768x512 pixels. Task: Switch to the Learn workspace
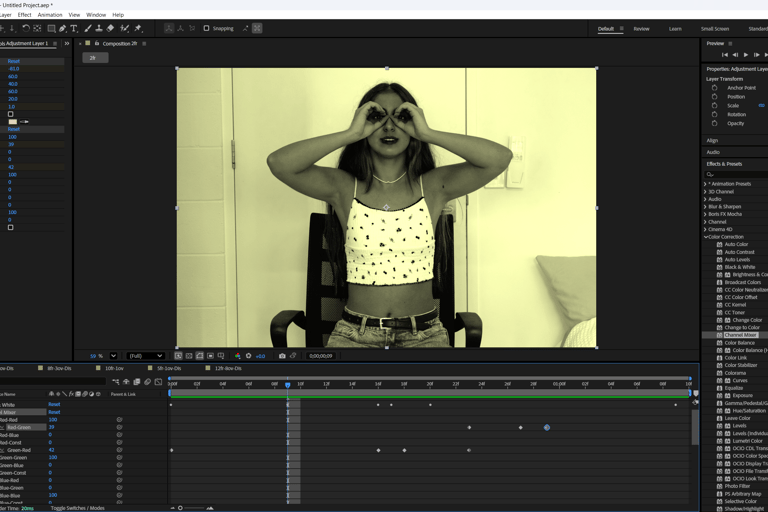(675, 29)
